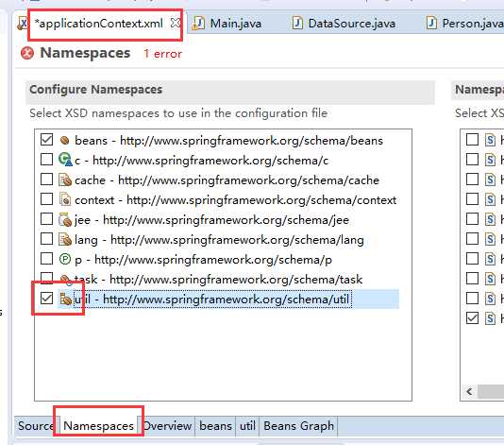Click the cache namespace icon
The image size is (504, 445).
(65, 180)
